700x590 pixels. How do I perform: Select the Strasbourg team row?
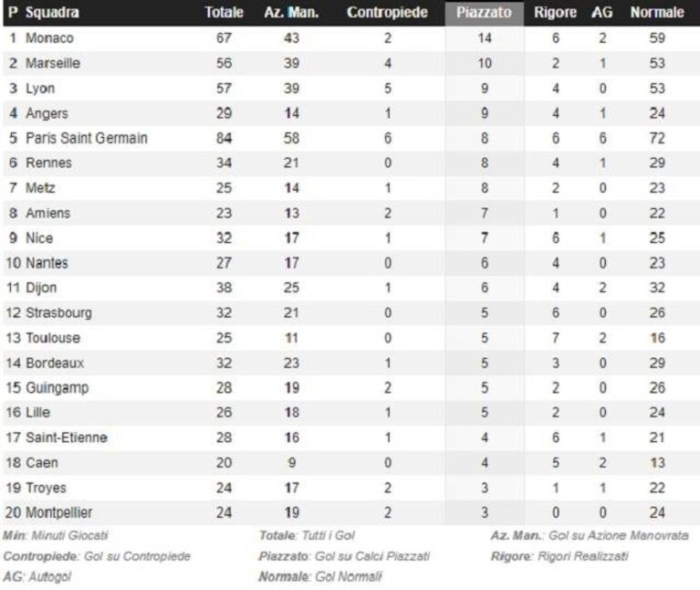pos(350,312)
